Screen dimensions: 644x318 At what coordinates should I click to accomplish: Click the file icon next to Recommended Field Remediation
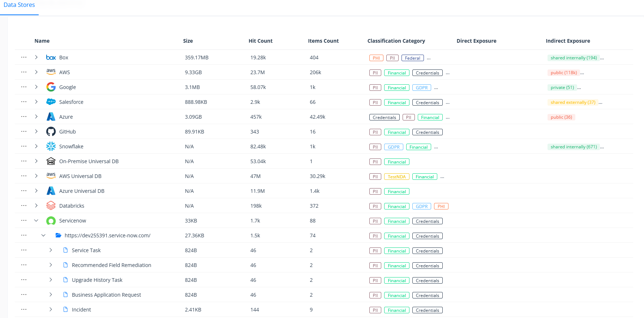(x=65, y=265)
